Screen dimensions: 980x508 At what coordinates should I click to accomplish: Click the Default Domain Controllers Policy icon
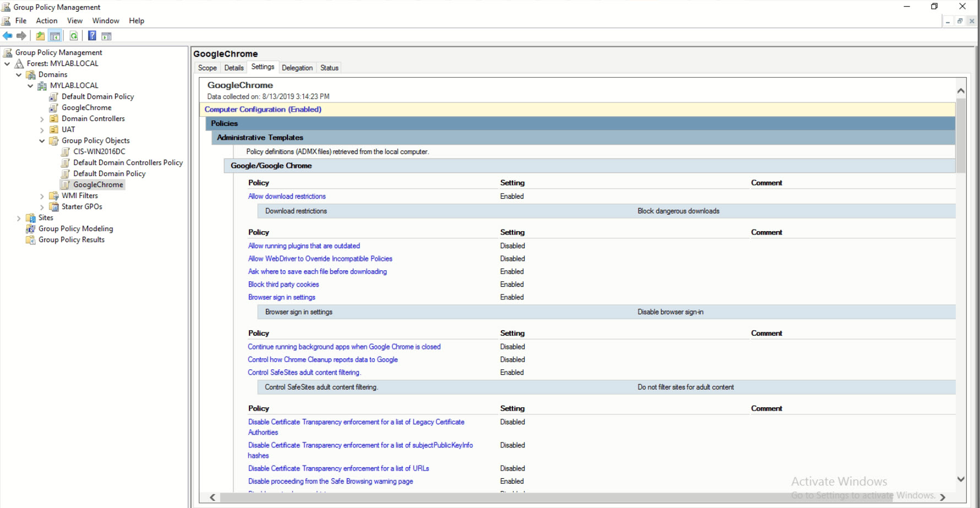coord(66,162)
